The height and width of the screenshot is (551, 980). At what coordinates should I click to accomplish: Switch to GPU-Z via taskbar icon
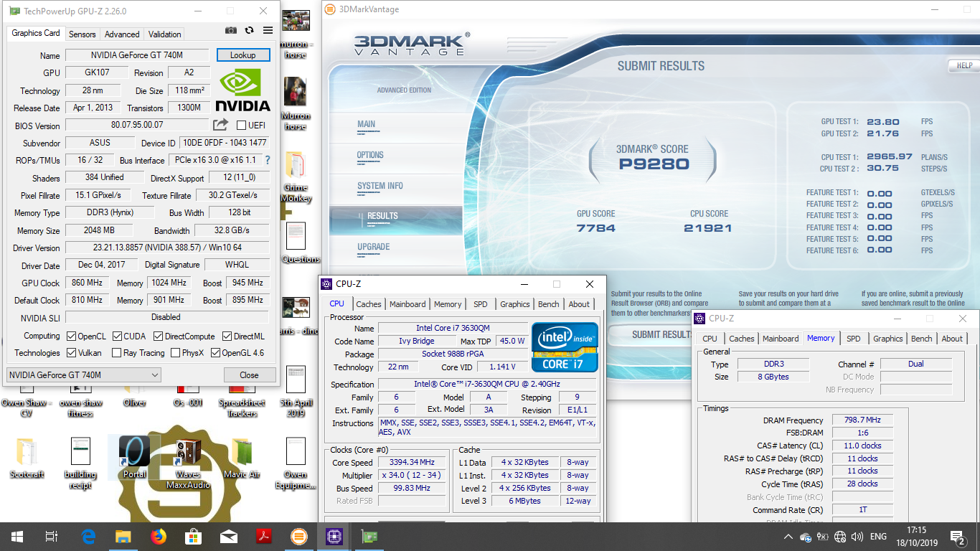point(369,537)
